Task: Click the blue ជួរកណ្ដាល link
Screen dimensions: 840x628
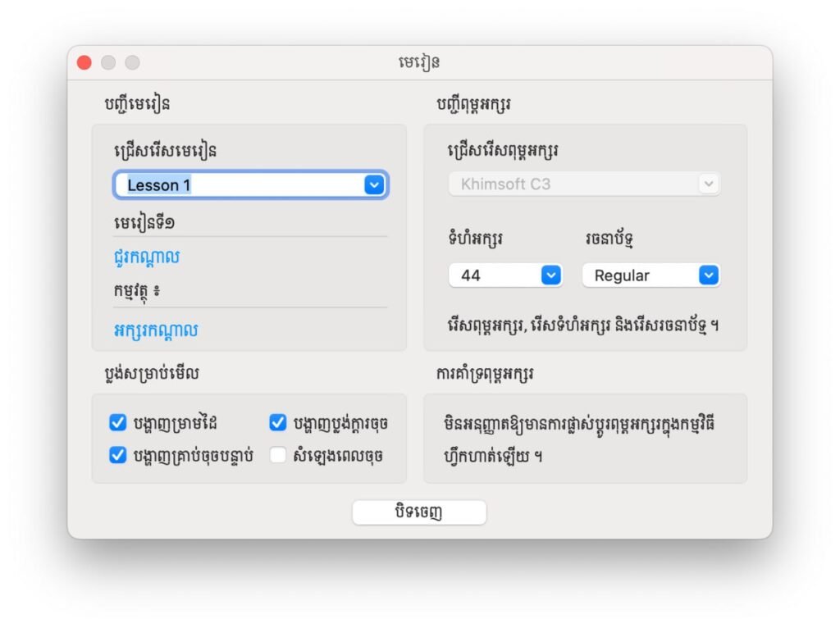Action: pyautogui.click(x=147, y=257)
